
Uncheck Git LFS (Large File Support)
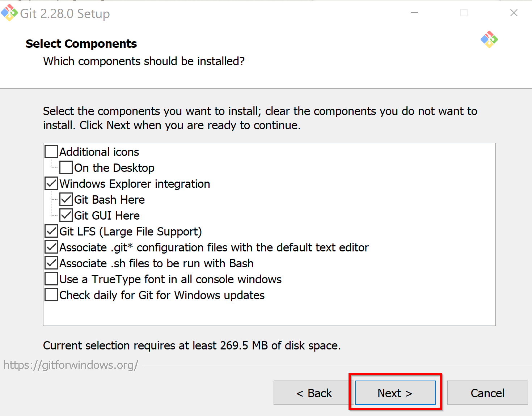51,231
